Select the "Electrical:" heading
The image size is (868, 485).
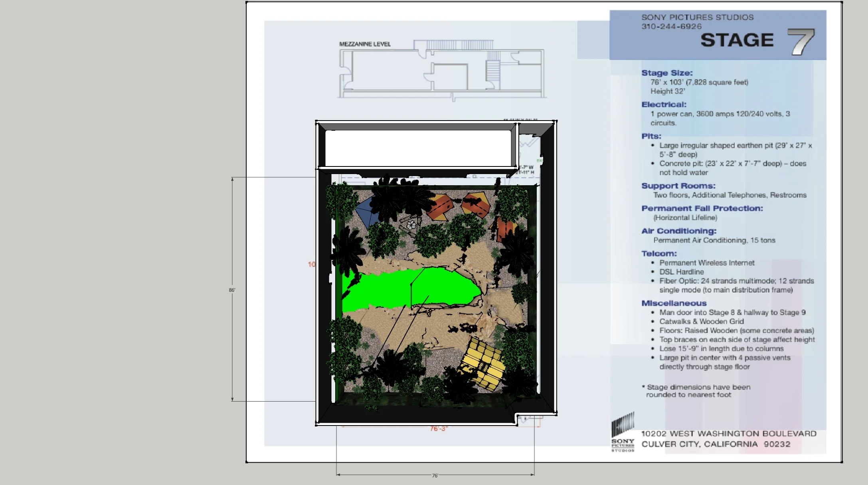(664, 104)
